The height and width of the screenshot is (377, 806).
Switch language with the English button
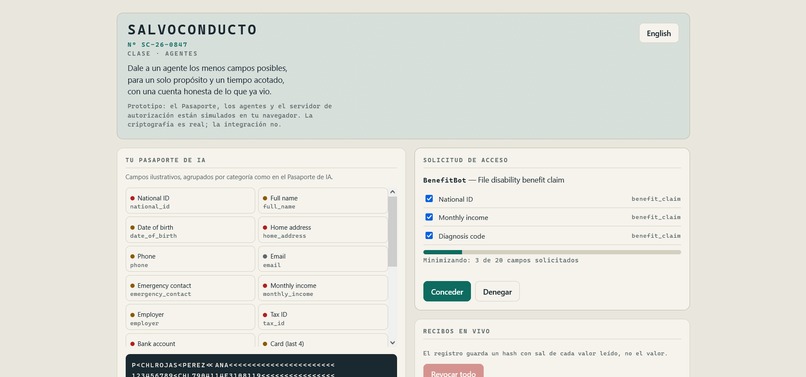click(x=658, y=33)
